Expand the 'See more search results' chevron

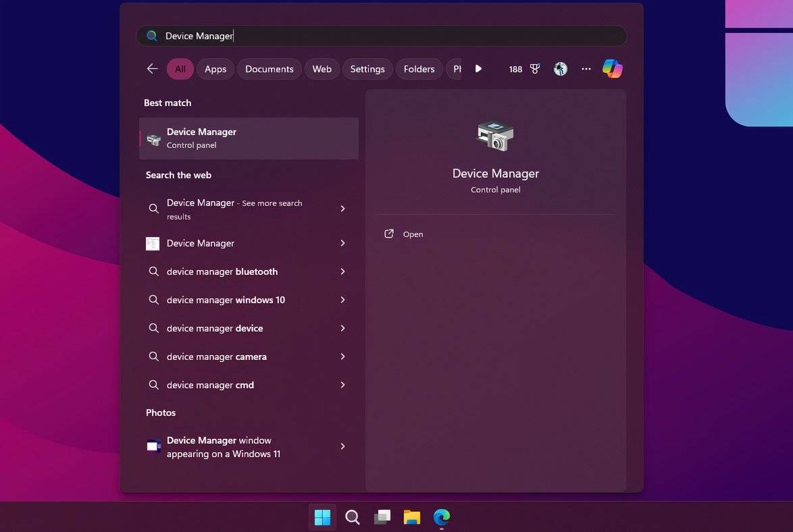(343, 209)
